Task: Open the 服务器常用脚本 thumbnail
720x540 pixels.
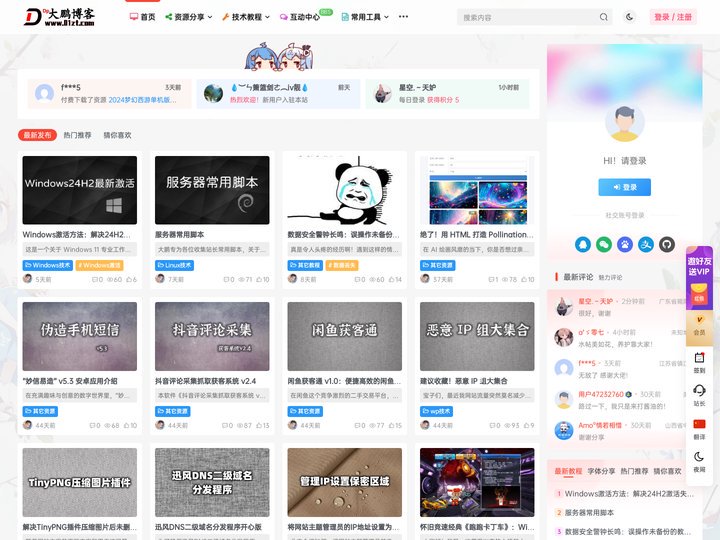Action: [x=212, y=190]
